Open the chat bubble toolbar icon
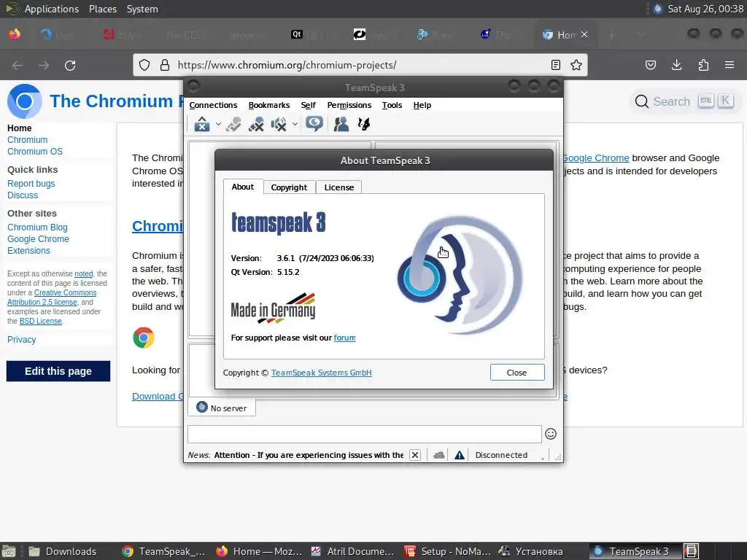This screenshot has width=747, height=560. pyautogui.click(x=314, y=124)
